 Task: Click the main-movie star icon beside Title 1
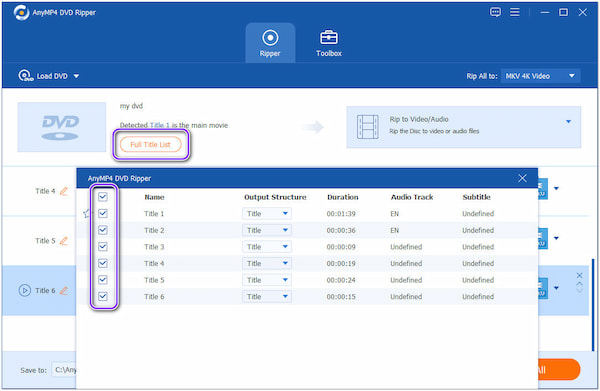pyautogui.click(x=87, y=213)
